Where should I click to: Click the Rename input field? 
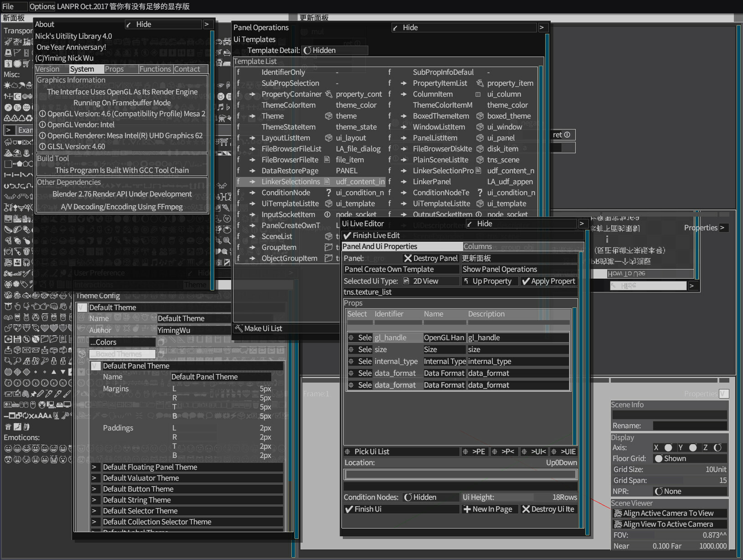(690, 425)
